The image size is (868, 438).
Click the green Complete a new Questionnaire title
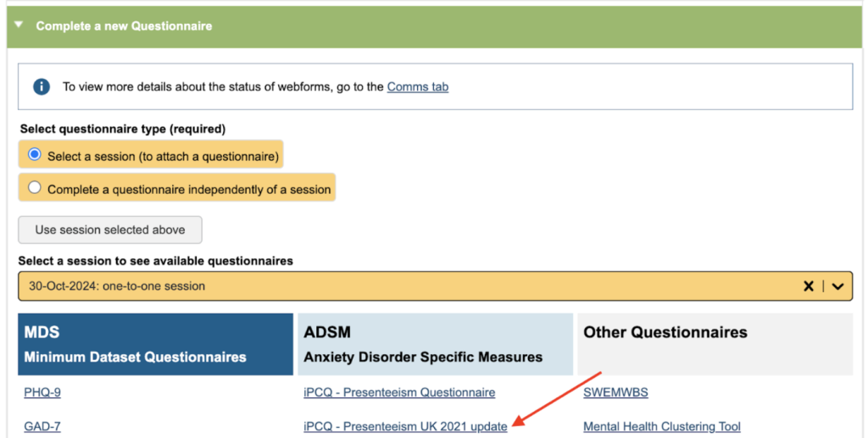tap(124, 26)
